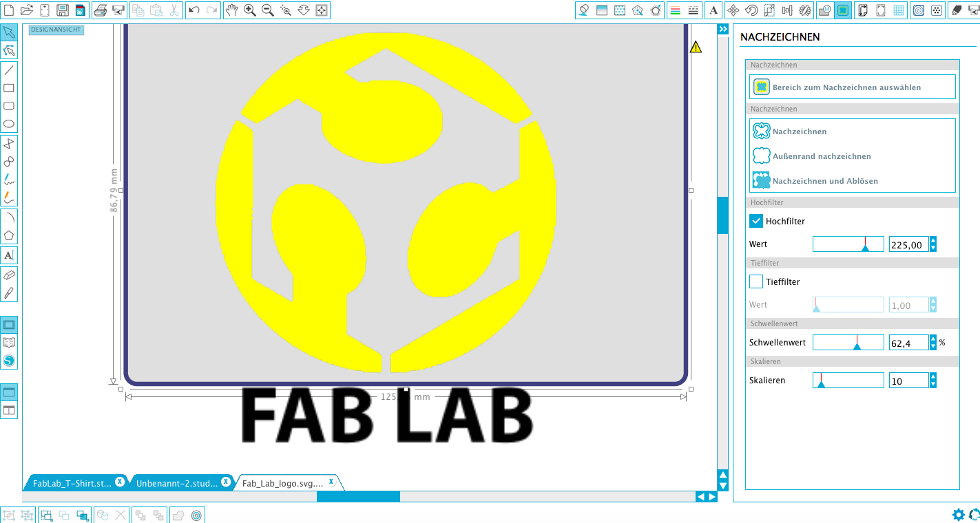Viewport: 980px width, 523px height.
Task: Select the eraser tool
Action: coord(9,275)
